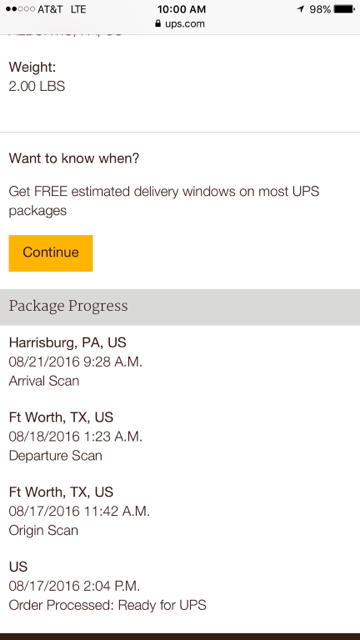Tap the 08/18/2016 1:23 A.M. timestamp
360x640 pixels.
click(x=76, y=437)
